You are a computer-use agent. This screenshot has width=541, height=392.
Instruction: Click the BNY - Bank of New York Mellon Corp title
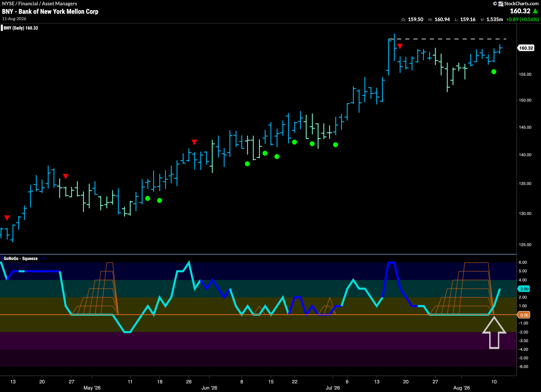pyautogui.click(x=50, y=11)
